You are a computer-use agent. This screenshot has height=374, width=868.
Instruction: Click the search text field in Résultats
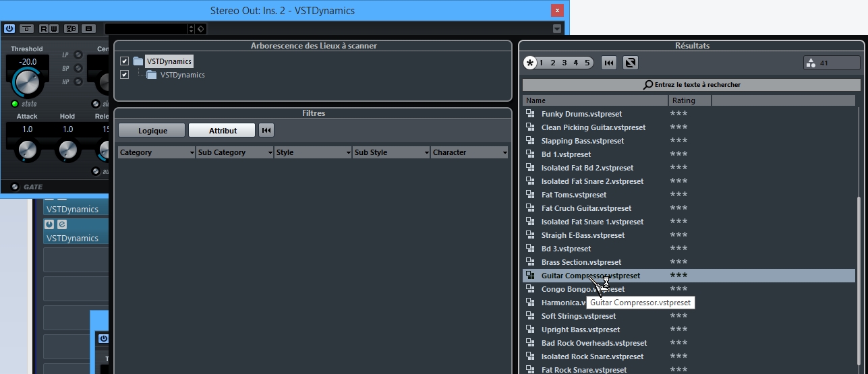coord(691,85)
